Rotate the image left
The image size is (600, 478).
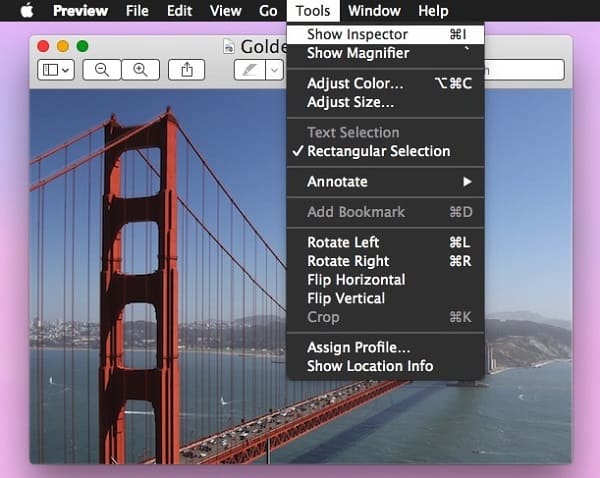click(343, 242)
